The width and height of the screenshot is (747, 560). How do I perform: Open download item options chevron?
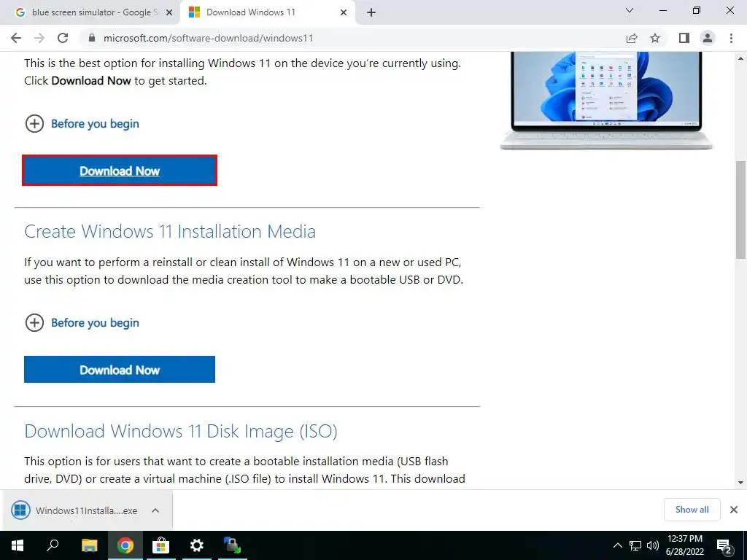pos(155,510)
